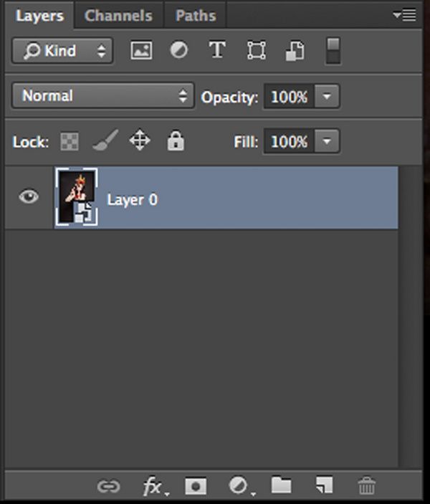Delete layer with trash icon

tap(366, 487)
